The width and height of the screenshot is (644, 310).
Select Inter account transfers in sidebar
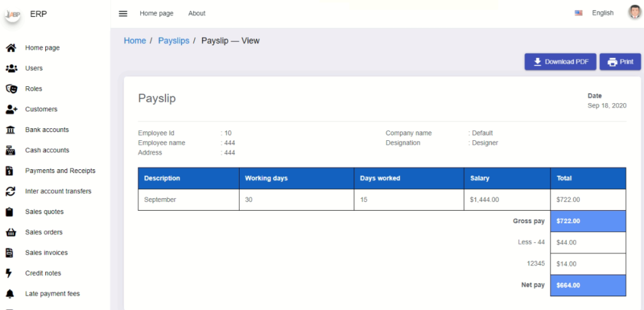tap(58, 191)
